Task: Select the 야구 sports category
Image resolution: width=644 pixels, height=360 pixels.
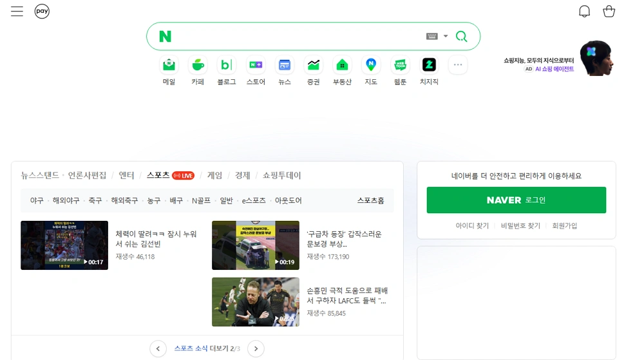Action: (37, 200)
